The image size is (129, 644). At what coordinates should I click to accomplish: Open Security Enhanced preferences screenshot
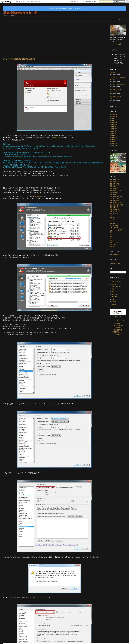click(54, 516)
